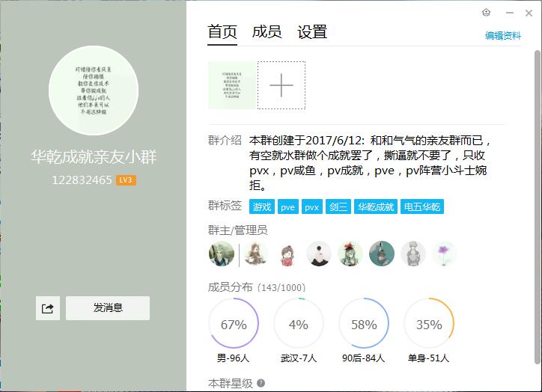
Task: Click the red-hat green-hair admin avatar
Action: [350, 254]
